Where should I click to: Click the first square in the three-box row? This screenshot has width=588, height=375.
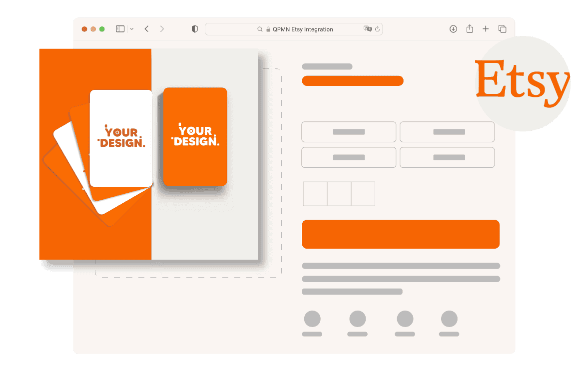(x=315, y=194)
